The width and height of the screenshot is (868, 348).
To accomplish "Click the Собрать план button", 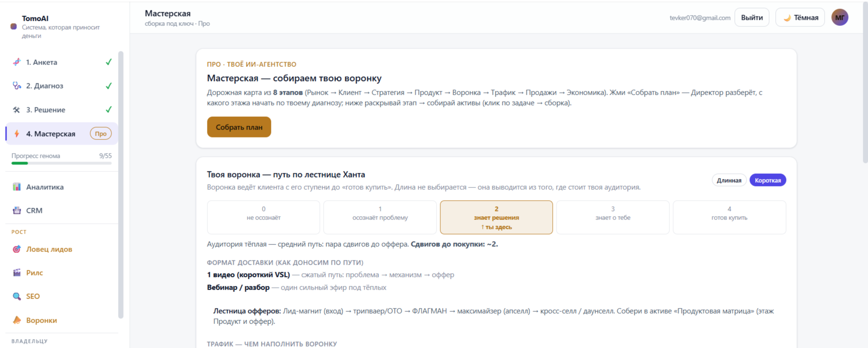I will tap(239, 127).
